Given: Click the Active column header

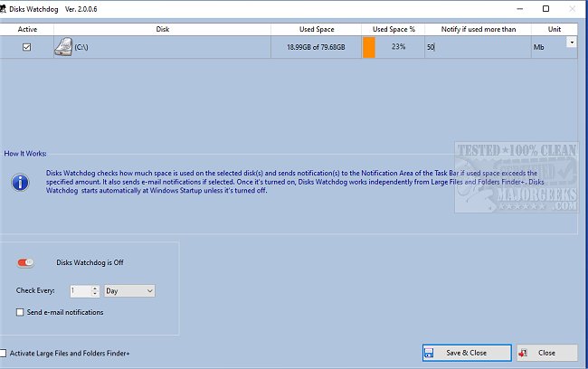Looking at the screenshot, I should [27, 29].
